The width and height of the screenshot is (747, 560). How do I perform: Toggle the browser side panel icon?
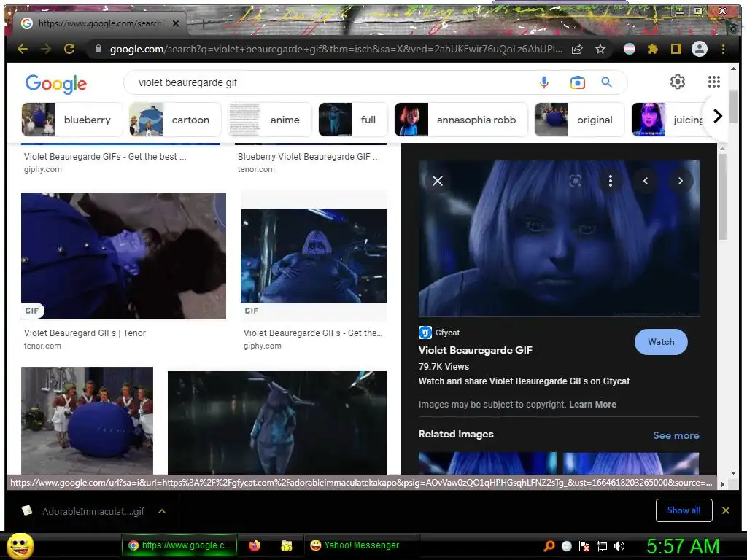(x=676, y=49)
